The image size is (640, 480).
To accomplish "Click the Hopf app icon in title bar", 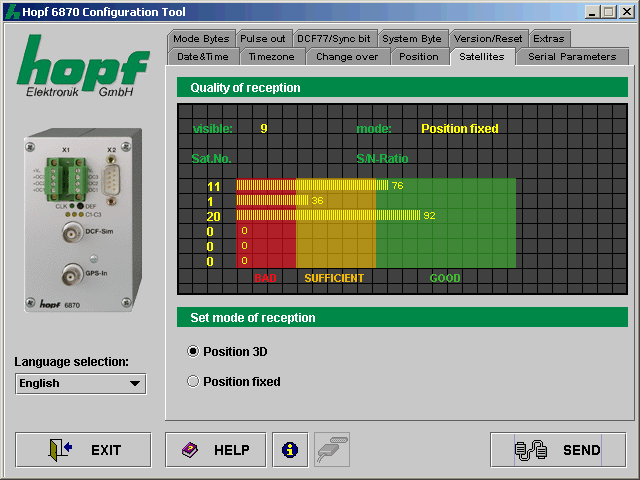I will [x=12, y=11].
